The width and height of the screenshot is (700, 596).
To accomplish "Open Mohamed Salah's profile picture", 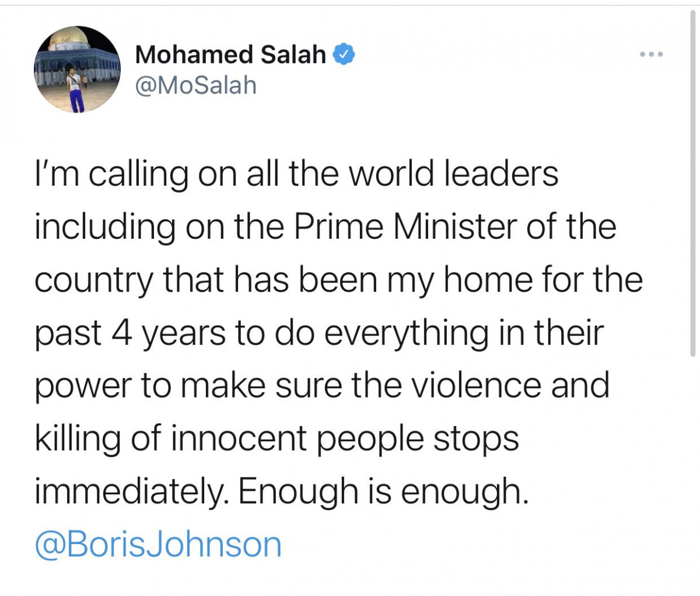I will pos(76,69).
